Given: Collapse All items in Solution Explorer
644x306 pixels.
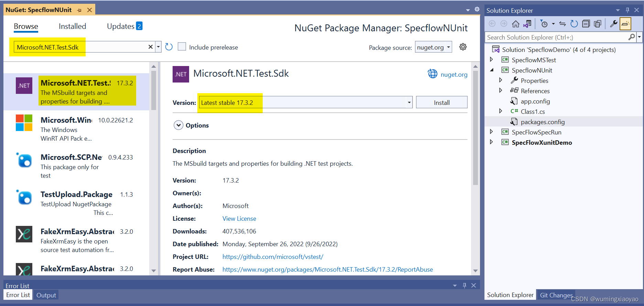Looking at the screenshot, I should (x=586, y=24).
